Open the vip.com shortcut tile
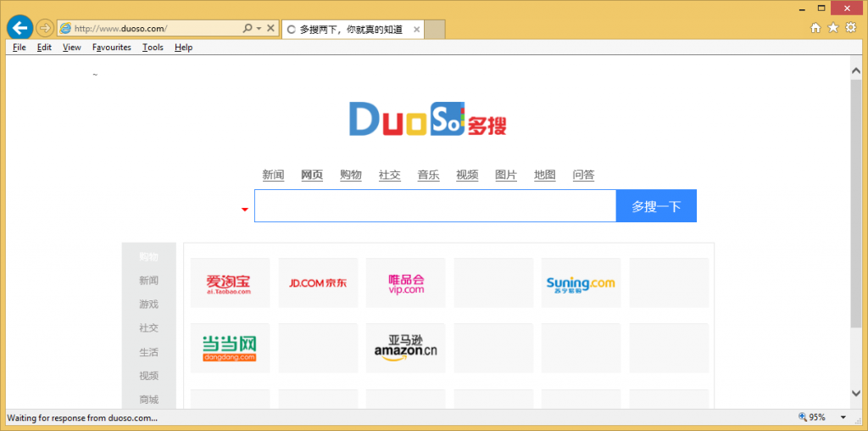Viewport: 868px width, 431px height. (x=405, y=283)
